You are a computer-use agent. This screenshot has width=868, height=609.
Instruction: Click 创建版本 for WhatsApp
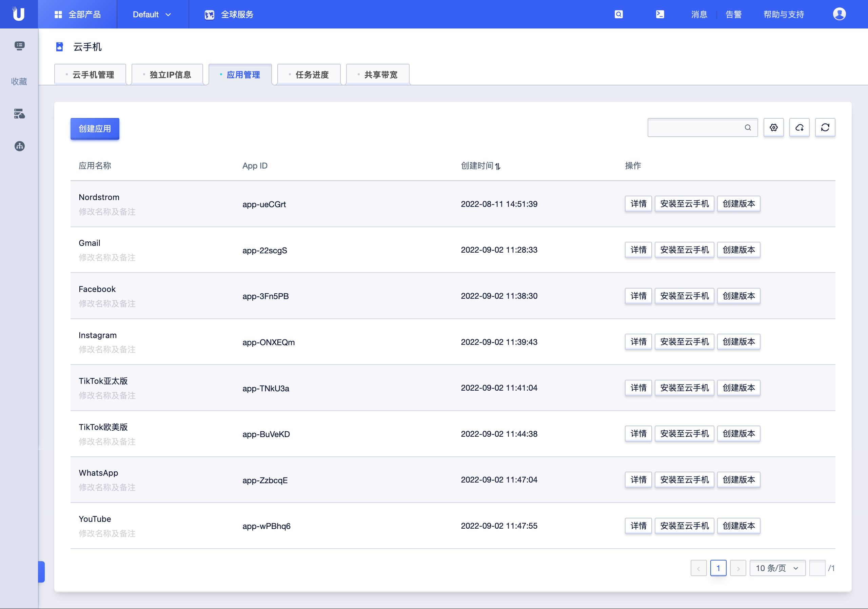tap(739, 480)
